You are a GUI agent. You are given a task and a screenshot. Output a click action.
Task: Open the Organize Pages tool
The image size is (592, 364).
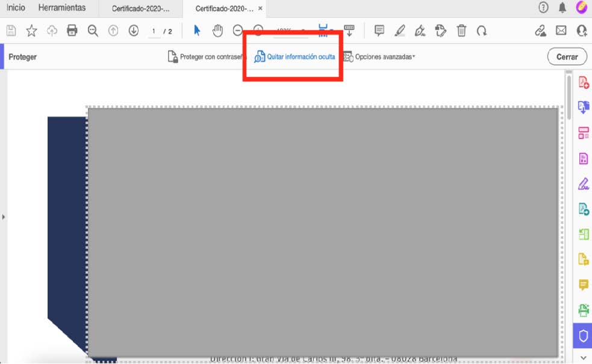(x=582, y=133)
